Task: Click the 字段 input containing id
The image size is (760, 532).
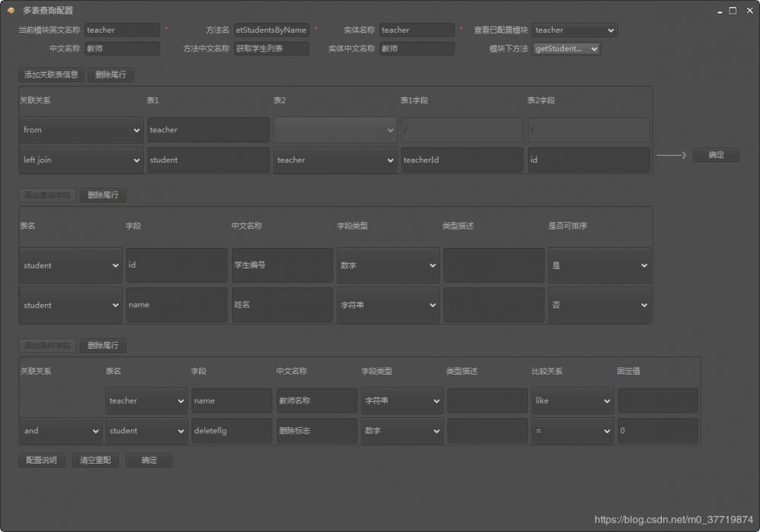Action: (176, 265)
